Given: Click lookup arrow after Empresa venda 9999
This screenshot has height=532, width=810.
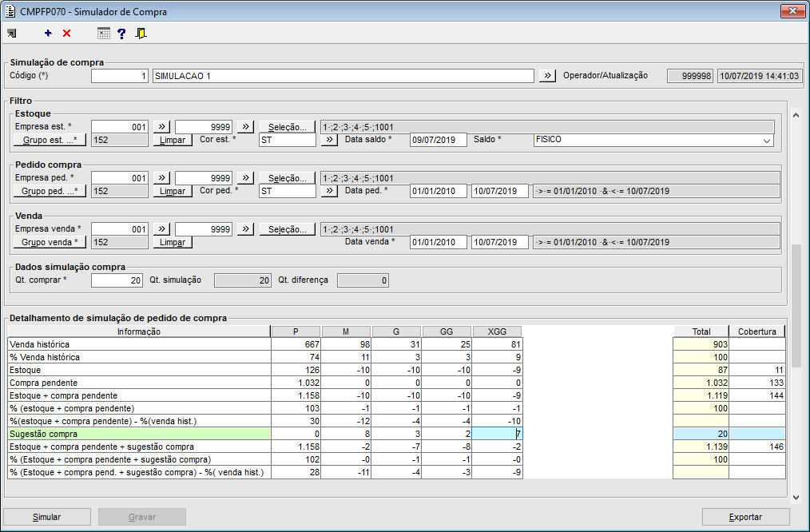Looking at the screenshot, I should point(245,228).
